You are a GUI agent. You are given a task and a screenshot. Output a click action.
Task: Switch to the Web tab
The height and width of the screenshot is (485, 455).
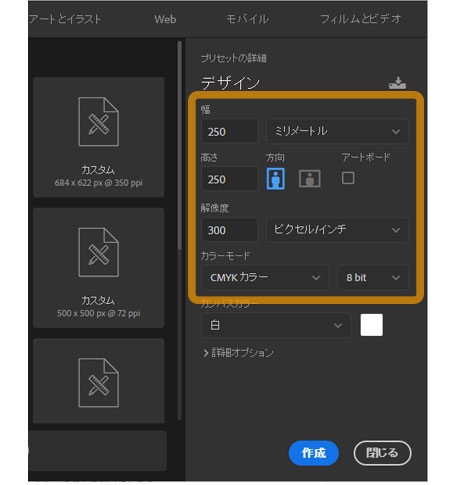[x=165, y=19]
